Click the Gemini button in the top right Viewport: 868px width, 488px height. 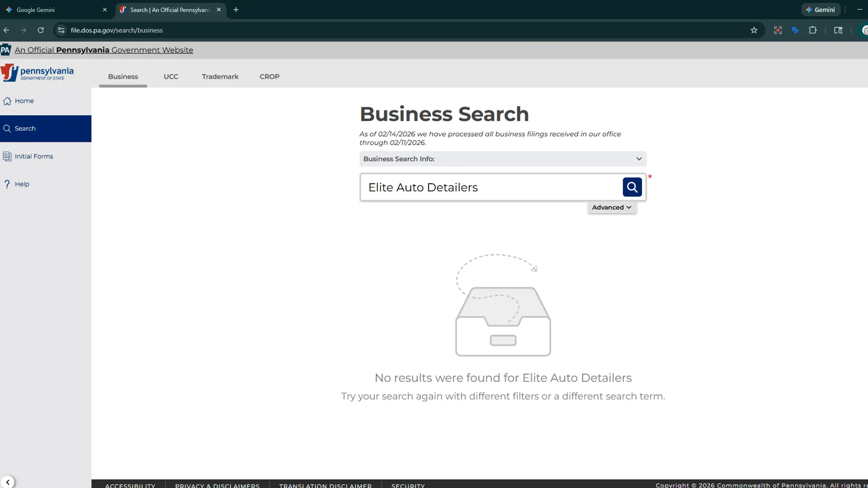click(x=821, y=9)
